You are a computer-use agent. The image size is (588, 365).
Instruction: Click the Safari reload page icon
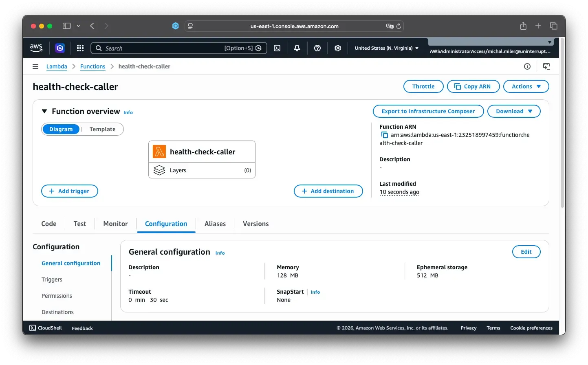point(399,26)
